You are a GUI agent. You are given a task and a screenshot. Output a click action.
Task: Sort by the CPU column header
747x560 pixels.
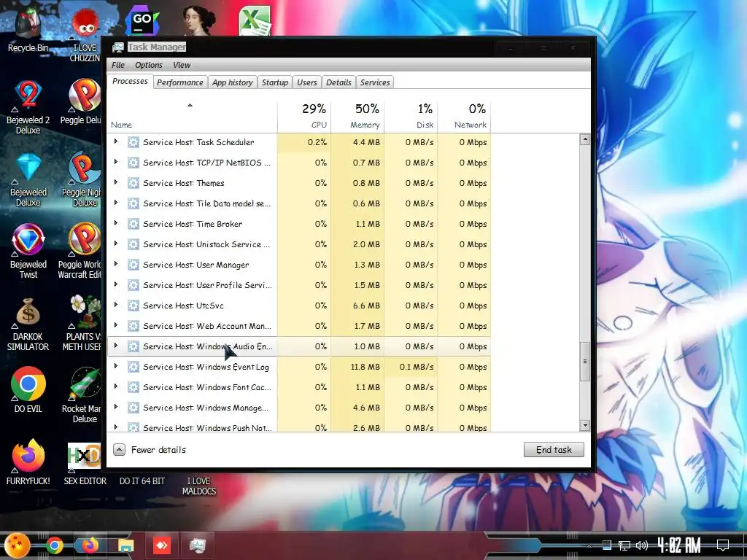point(304,116)
